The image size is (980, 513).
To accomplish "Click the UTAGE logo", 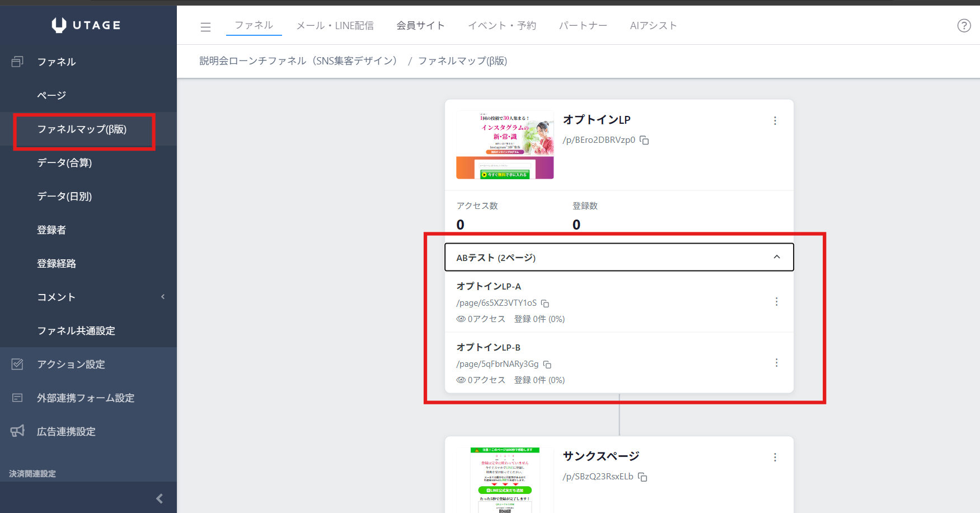I will pos(86,25).
